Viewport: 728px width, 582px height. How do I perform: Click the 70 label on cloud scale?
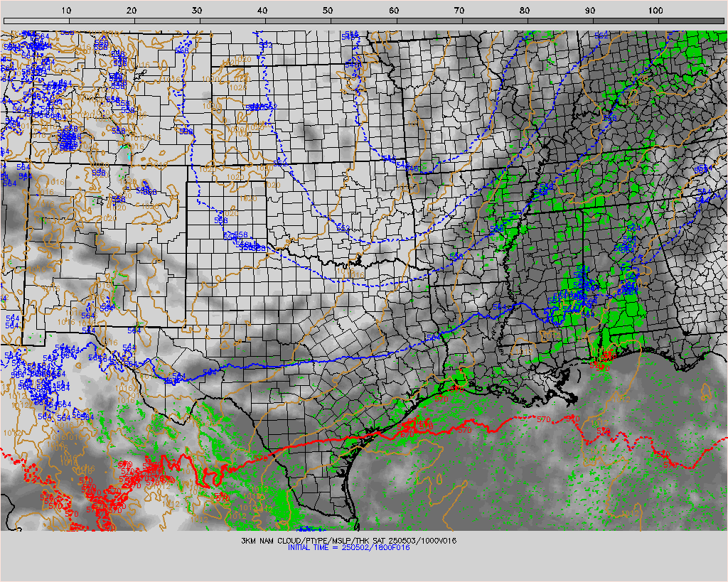coord(459,10)
